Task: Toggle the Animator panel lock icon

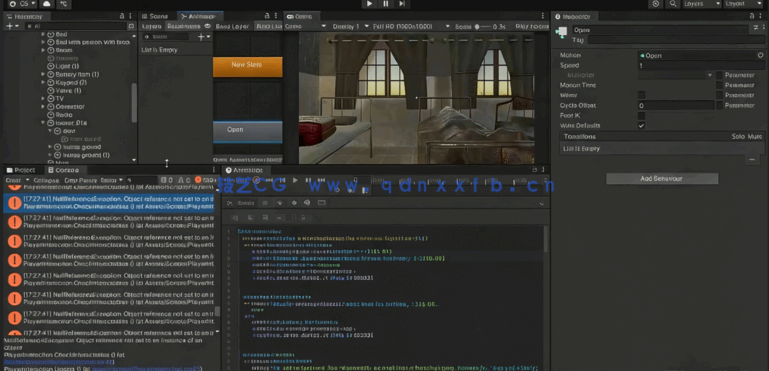Action: [267, 16]
